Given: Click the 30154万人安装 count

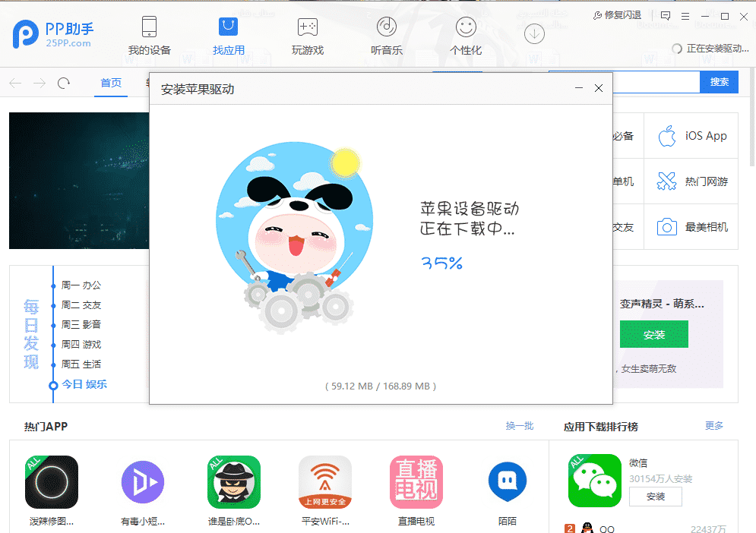Looking at the screenshot, I should 660,478.
